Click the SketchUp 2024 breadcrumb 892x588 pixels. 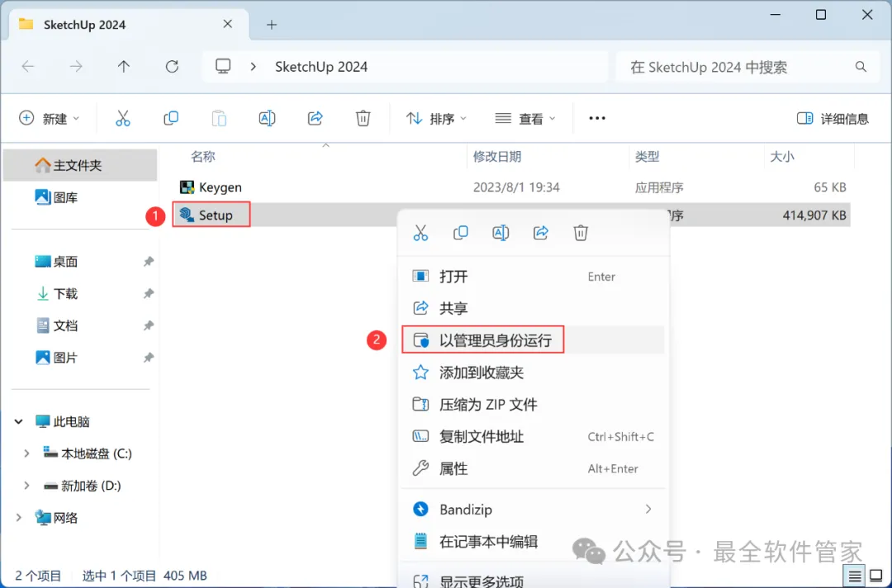tap(321, 67)
